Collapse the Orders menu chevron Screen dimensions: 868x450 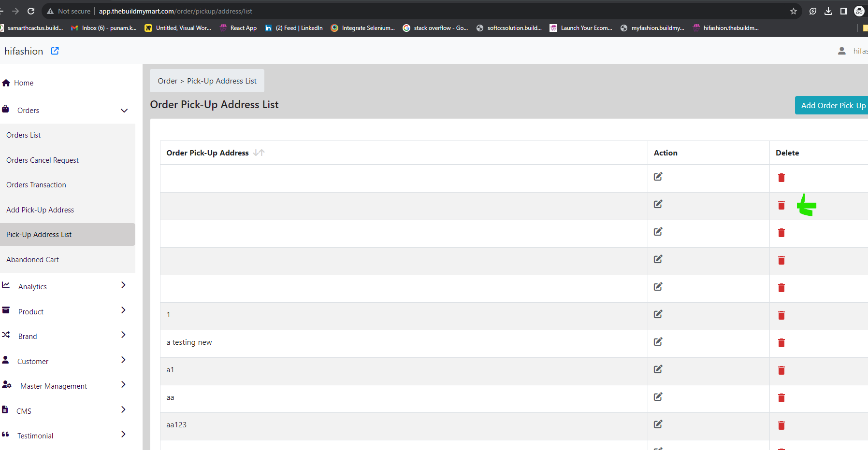(x=124, y=111)
